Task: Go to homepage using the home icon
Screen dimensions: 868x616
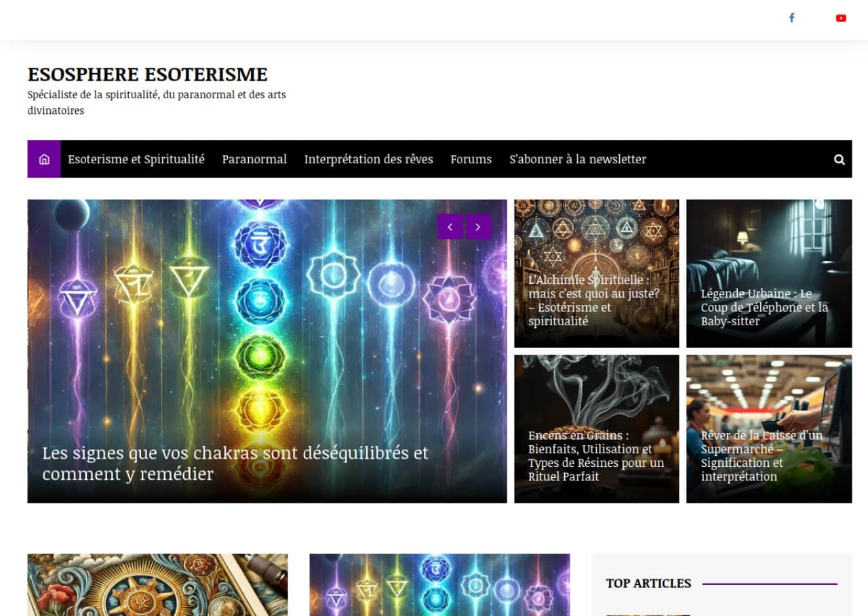Action: (x=44, y=159)
